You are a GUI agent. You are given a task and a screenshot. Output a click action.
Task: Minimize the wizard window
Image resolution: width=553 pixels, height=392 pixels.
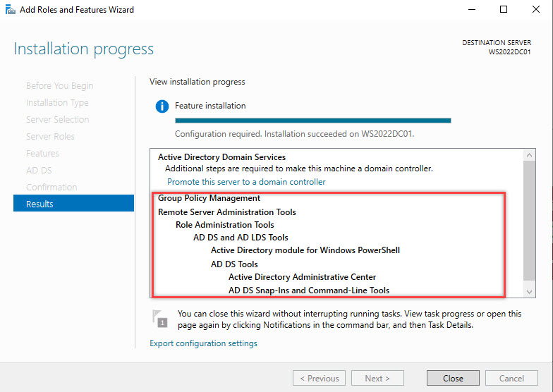pos(471,10)
